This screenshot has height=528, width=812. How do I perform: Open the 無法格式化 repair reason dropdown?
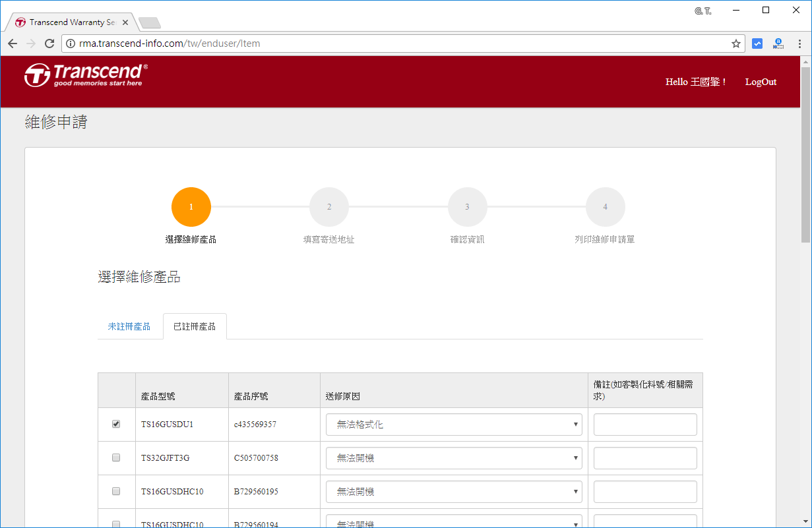tap(454, 425)
